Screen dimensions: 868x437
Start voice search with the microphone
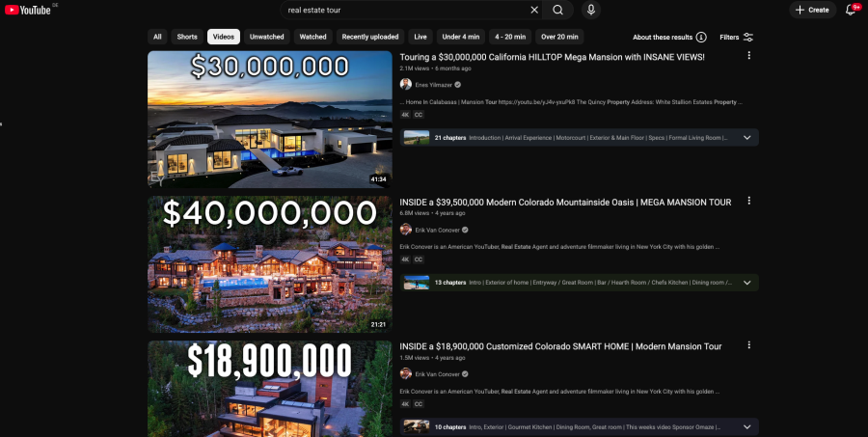pyautogui.click(x=590, y=10)
